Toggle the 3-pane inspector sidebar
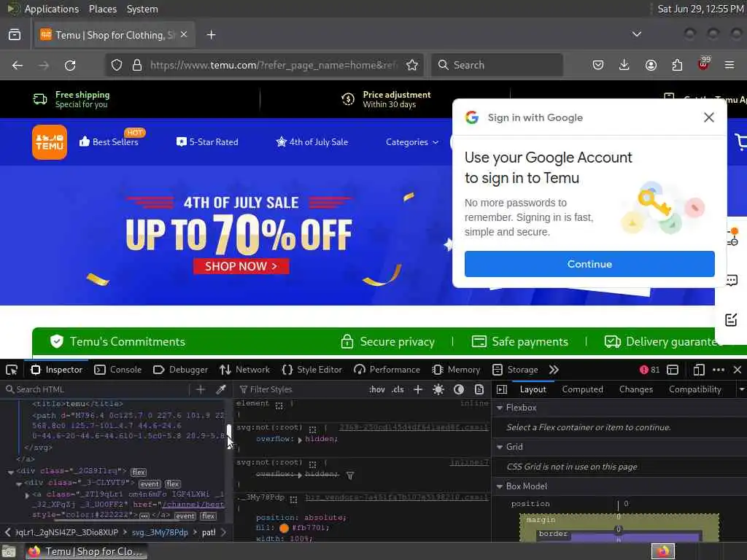Viewport: 747px width, 560px height. point(502,389)
